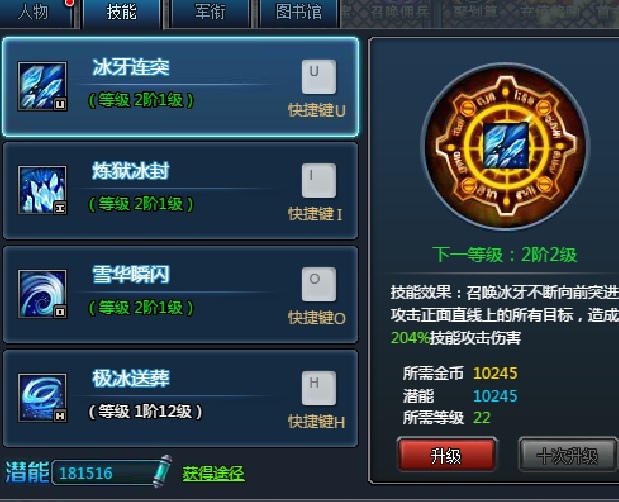
Task: Open the 图书馆 tab
Action: [299, 13]
